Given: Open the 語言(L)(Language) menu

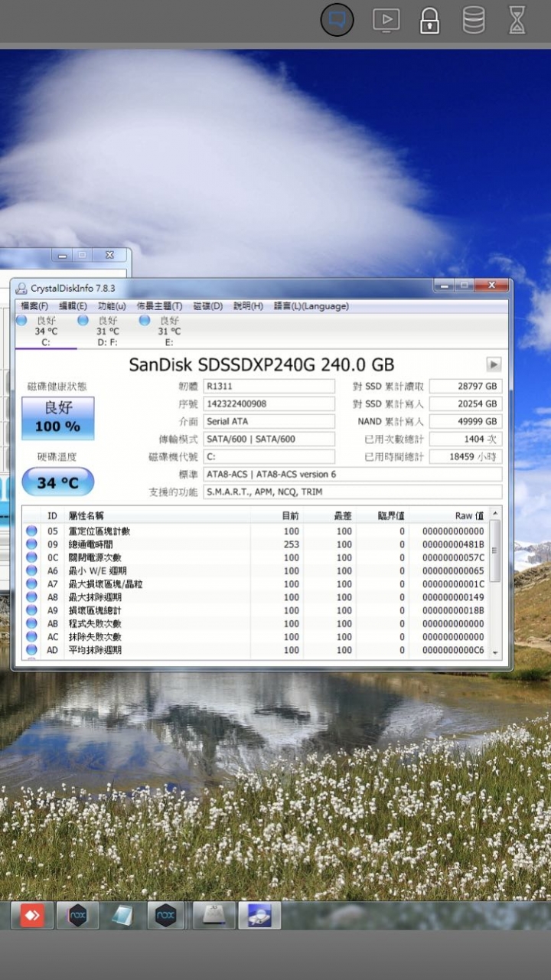Looking at the screenshot, I should (311, 305).
